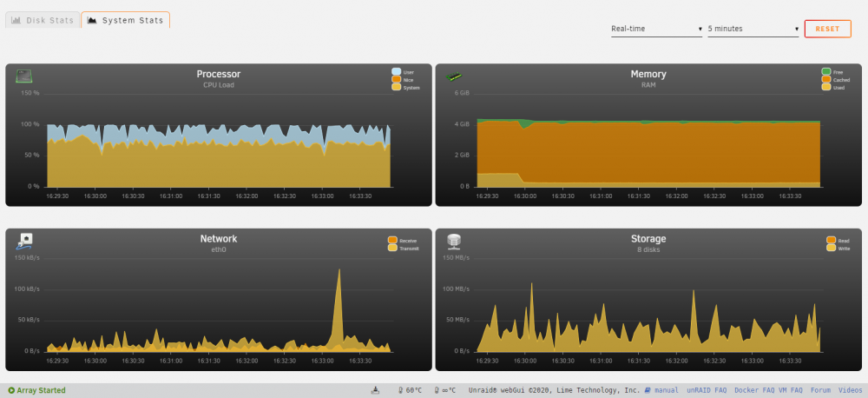Open the Real-time mode dropdown
Image resolution: width=868 pixels, height=398 pixels.
click(x=656, y=29)
